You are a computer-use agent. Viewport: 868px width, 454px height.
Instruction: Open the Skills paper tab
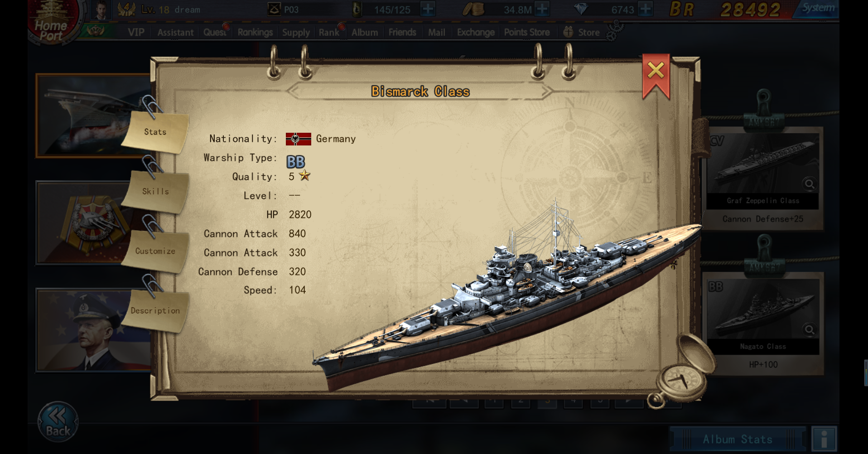click(x=155, y=191)
